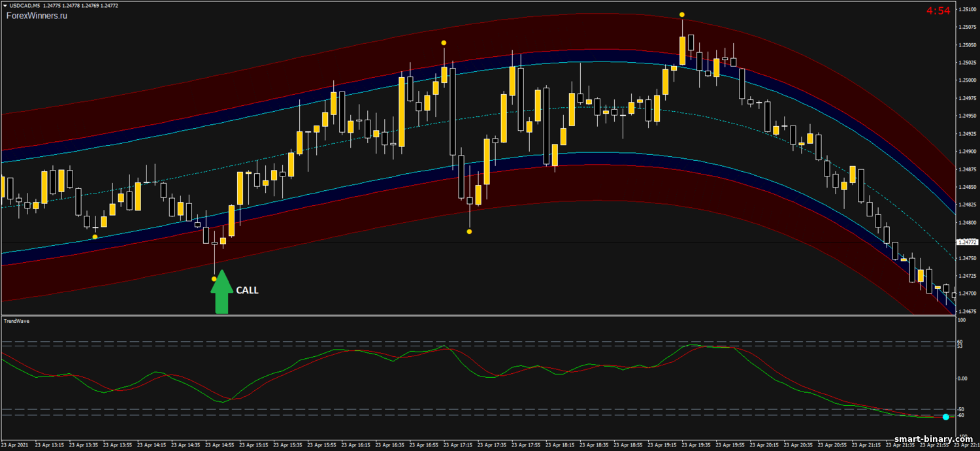Select the yellow dot near 13:35 candle low
The image size is (980, 451).
pyautogui.click(x=95, y=237)
